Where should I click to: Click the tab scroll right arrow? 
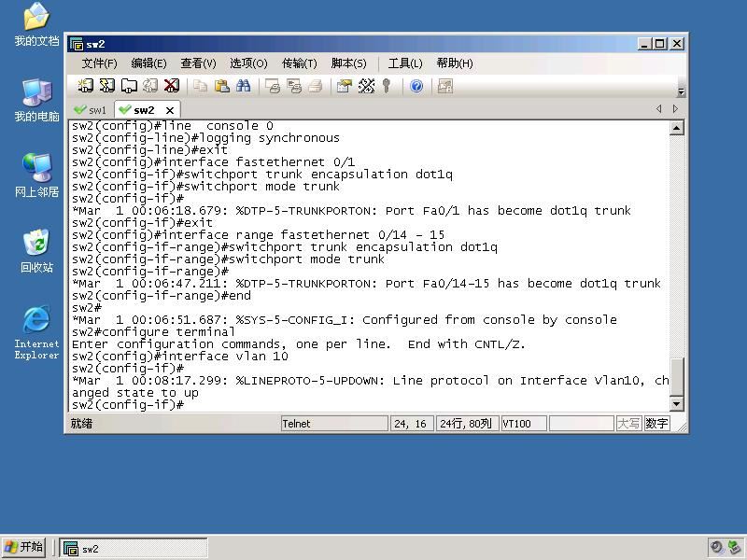[x=675, y=109]
